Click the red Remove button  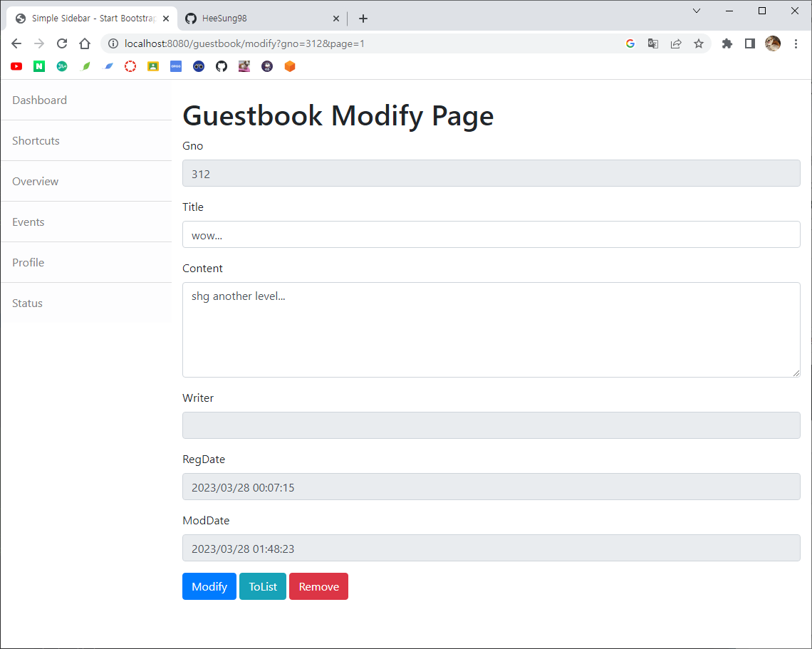click(318, 586)
